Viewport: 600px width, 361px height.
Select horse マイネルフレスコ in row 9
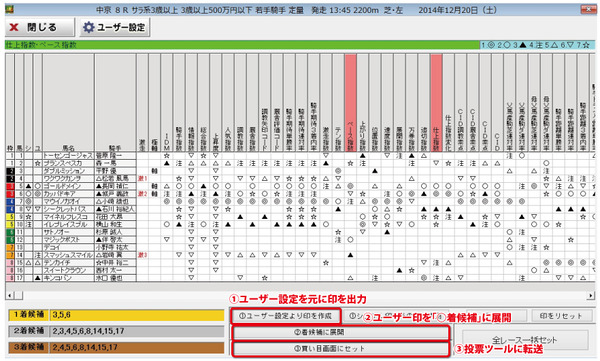tap(68, 217)
